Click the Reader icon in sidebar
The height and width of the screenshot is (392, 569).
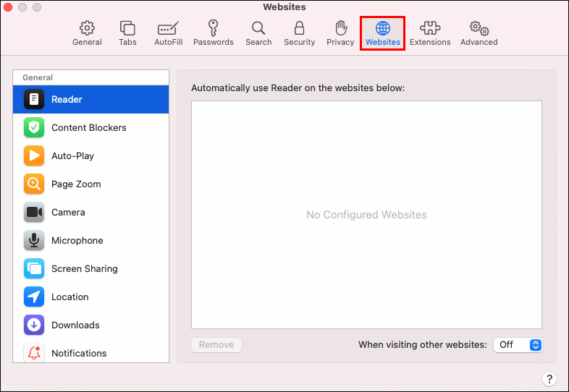tap(34, 99)
